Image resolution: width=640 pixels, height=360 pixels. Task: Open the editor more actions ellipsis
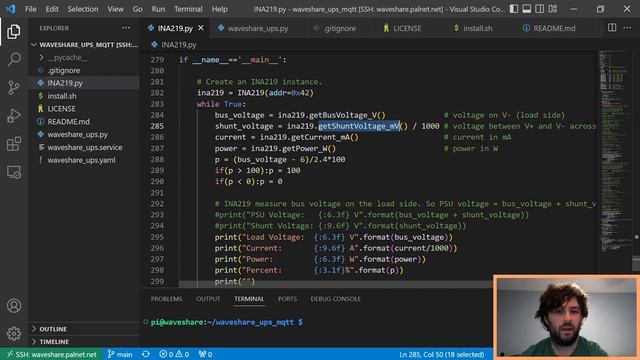pyautogui.click(x=627, y=28)
